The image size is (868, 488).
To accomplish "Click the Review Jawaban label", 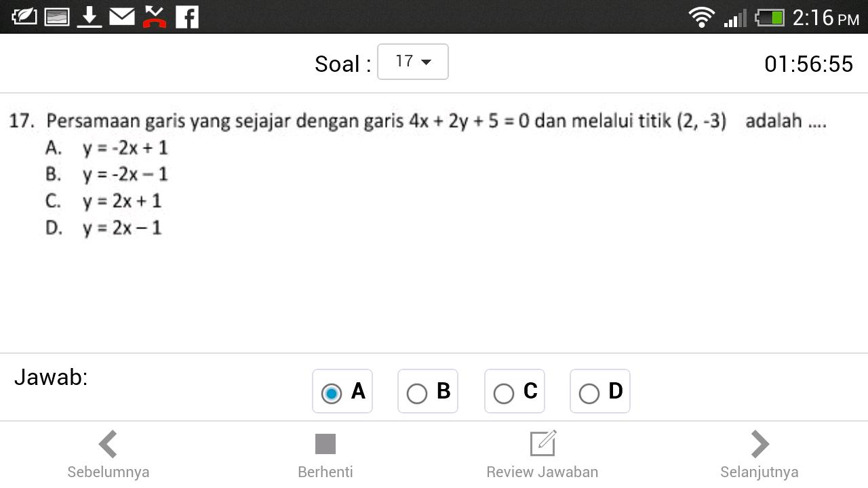I will [x=542, y=472].
